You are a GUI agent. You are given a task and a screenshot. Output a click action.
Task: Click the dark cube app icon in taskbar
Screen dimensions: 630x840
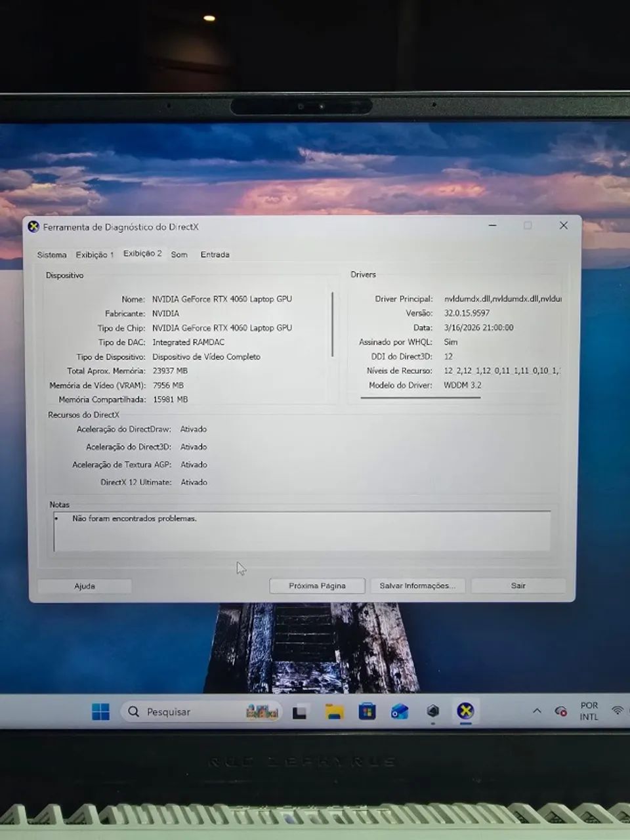(x=432, y=711)
